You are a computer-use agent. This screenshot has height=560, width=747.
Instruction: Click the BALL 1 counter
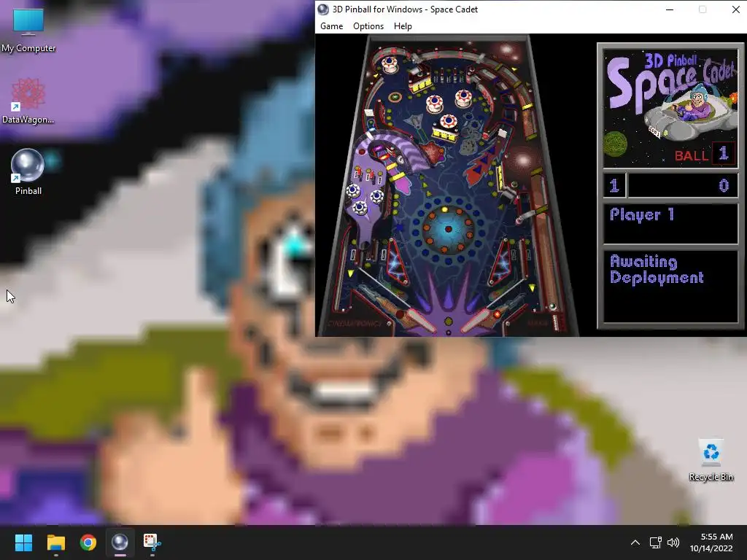[x=705, y=154]
